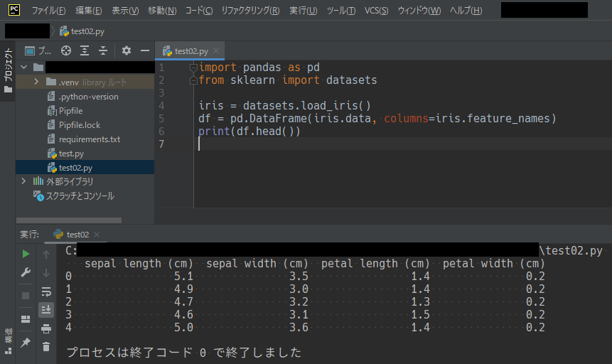Click value 5.1 in console row 0
Viewport: 612px width, 364px height.
(x=183, y=276)
